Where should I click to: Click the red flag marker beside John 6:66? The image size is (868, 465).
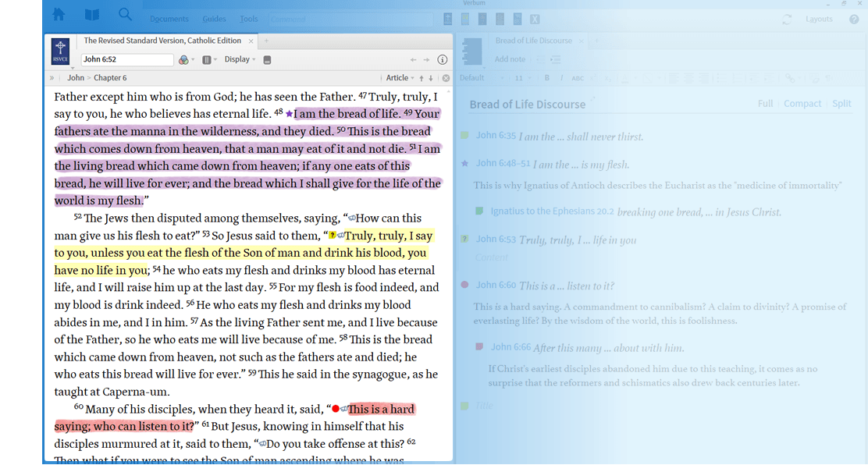(479, 346)
